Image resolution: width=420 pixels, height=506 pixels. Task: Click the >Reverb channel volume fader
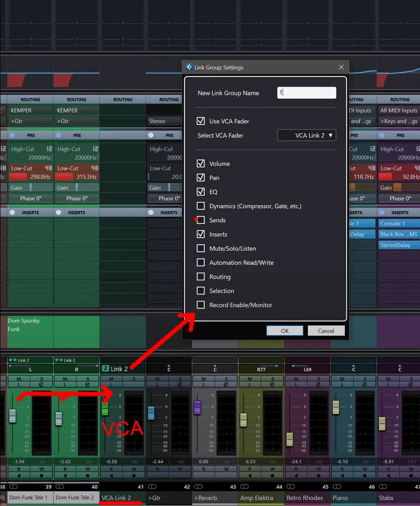click(x=197, y=407)
